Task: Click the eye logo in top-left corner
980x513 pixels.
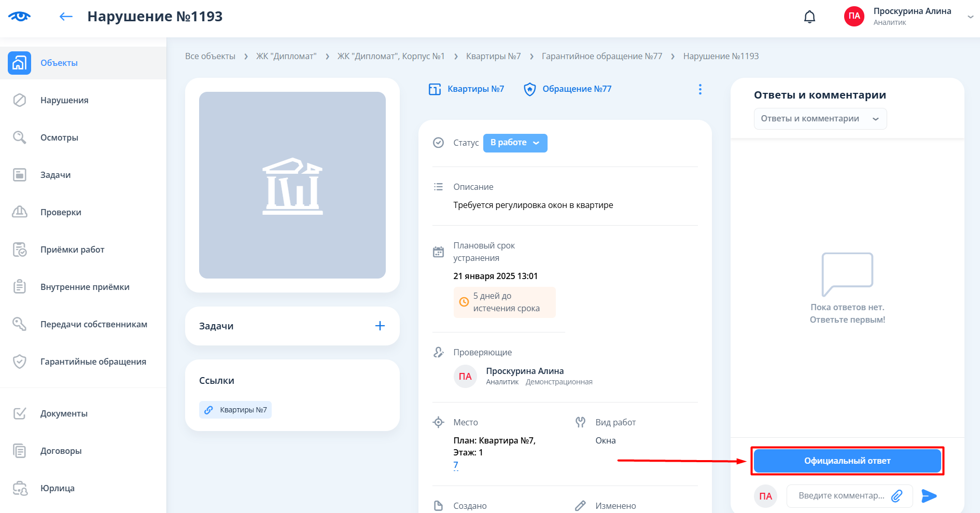Action: [x=19, y=17]
